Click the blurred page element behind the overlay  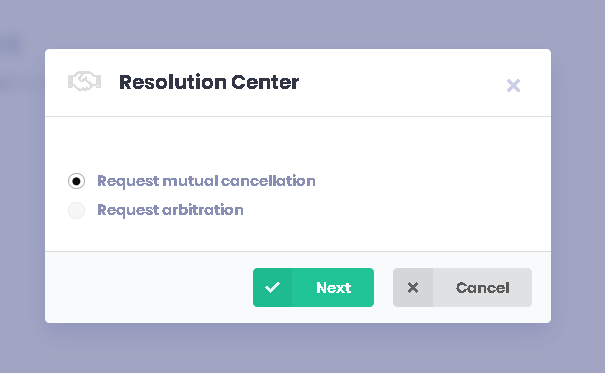coord(10,44)
